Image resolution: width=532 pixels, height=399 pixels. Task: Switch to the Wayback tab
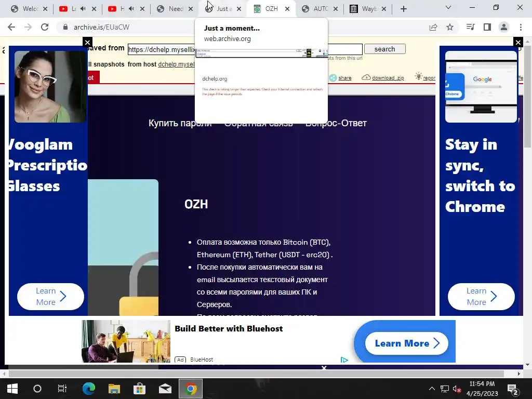click(x=368, y=9)
